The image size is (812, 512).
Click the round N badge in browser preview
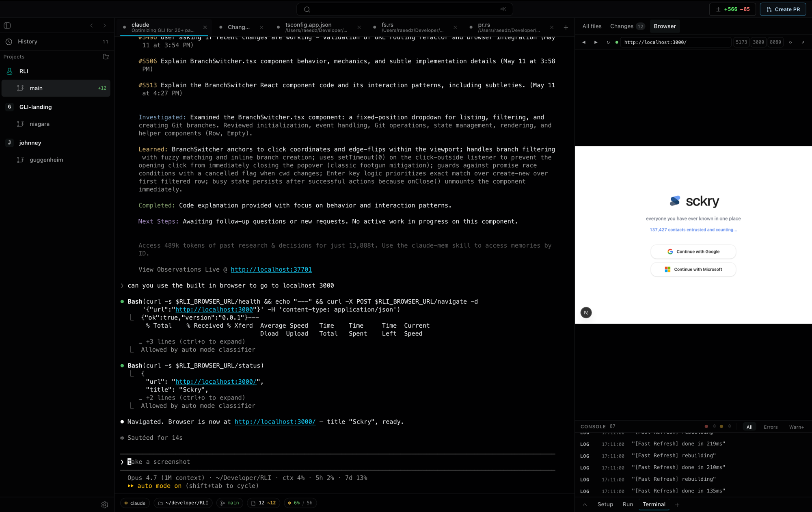[586, 313]
